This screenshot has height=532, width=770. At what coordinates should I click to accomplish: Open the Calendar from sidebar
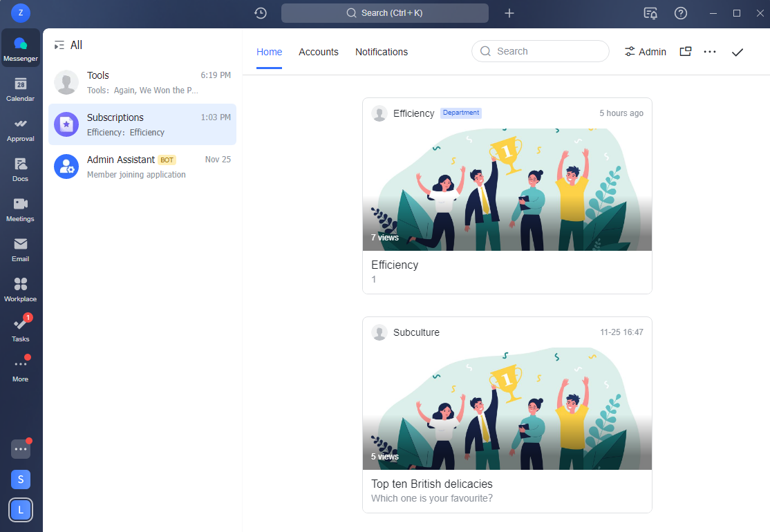click(20, 90)
